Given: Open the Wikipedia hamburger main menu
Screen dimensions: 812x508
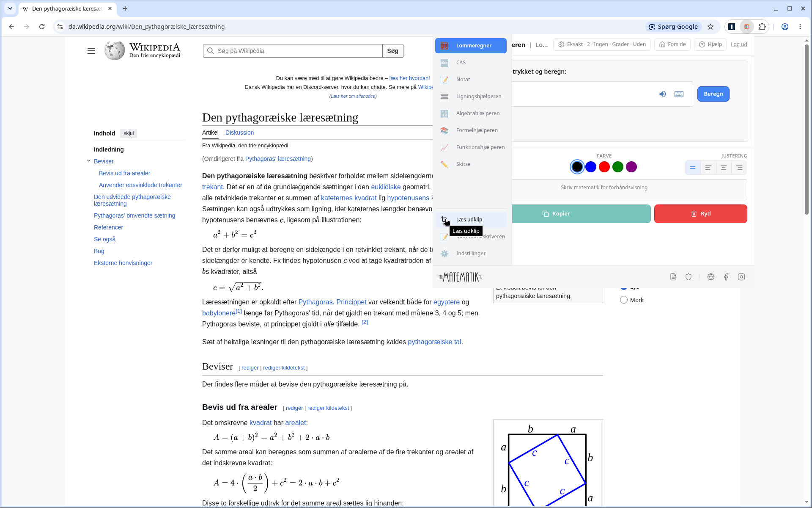Looking at the screenshot, I should point(91,51).
